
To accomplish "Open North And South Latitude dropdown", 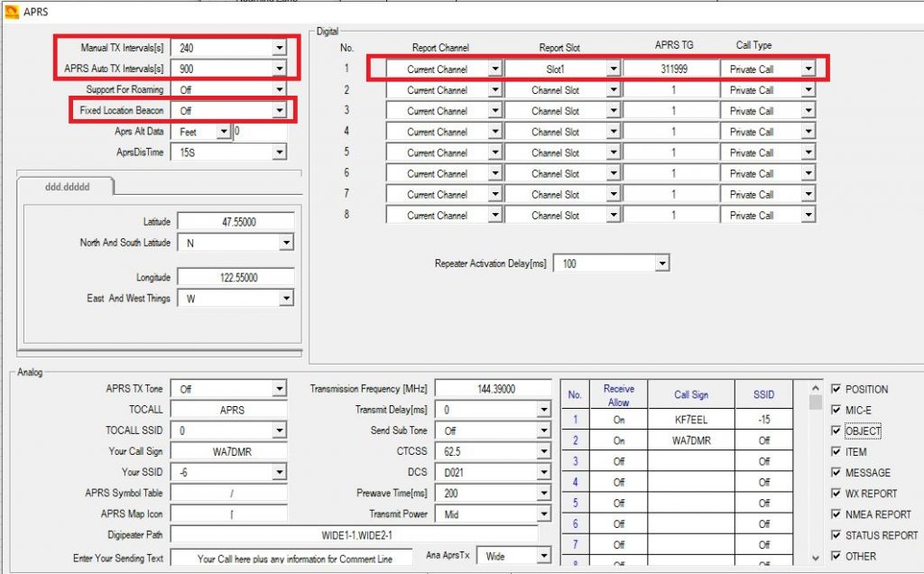I will 286,243.
